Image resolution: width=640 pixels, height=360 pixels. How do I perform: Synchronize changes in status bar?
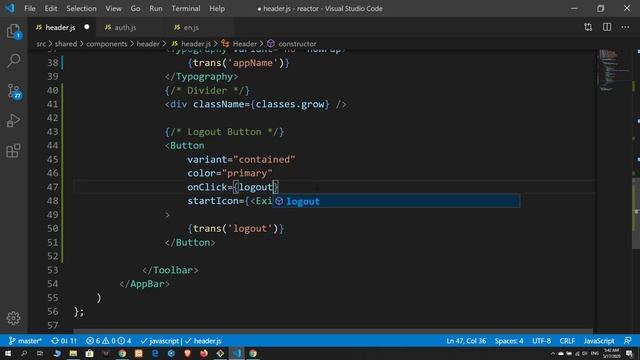pyautogui.click(x=64, y=341)
